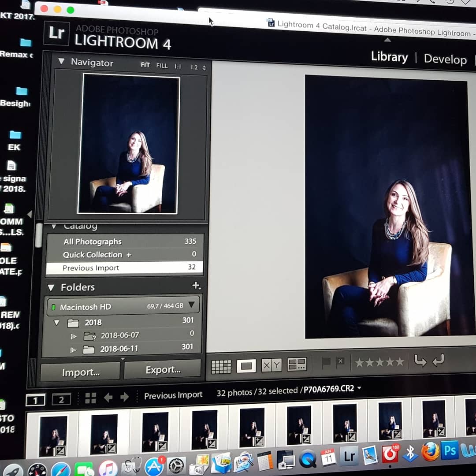
Task: Expand the 2018-06-11 folder
Action: click(x=73, y=350)
